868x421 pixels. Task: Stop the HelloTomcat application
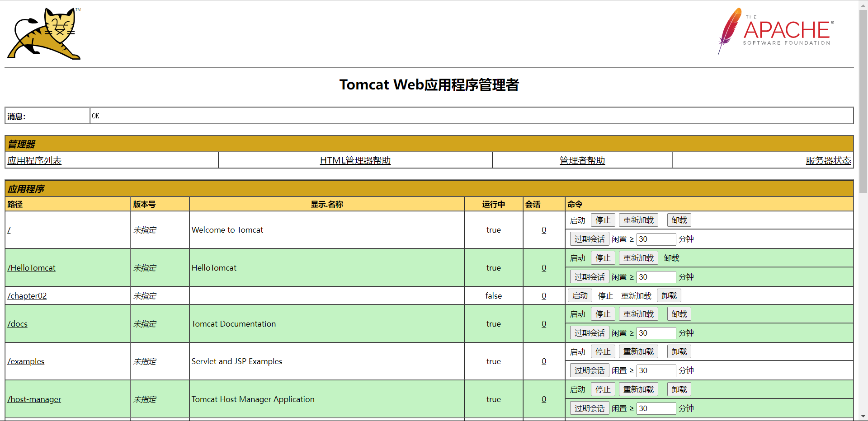603,258
